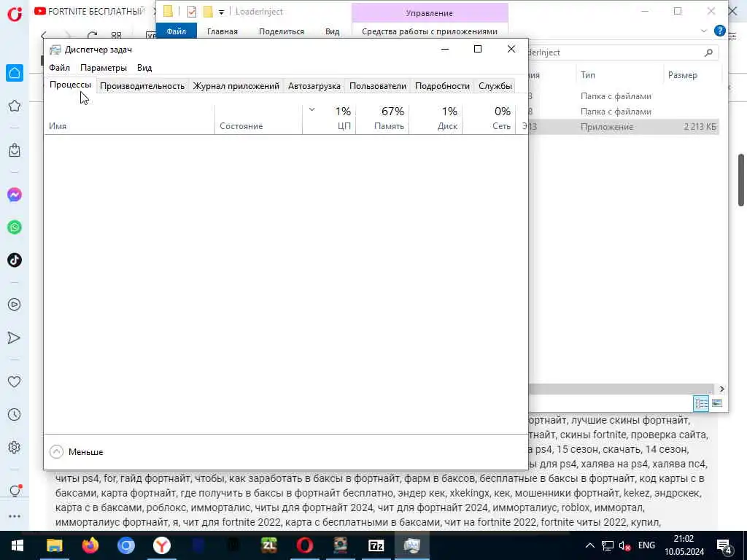Open Opera sidebar three dots menu
Viewport: 747px width, 560px height.
(15, 516)
